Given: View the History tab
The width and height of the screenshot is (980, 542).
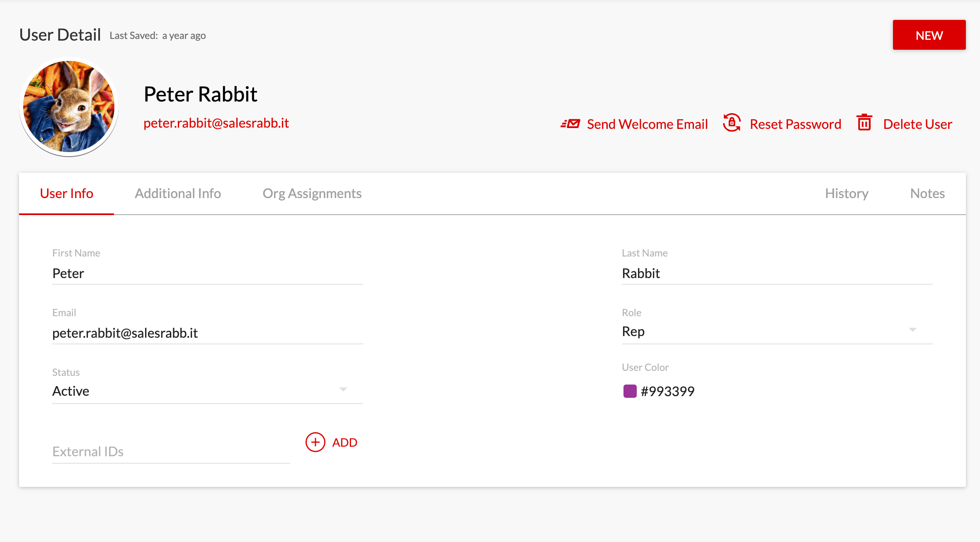Looking at the screenshot, I should coord(846,193).
